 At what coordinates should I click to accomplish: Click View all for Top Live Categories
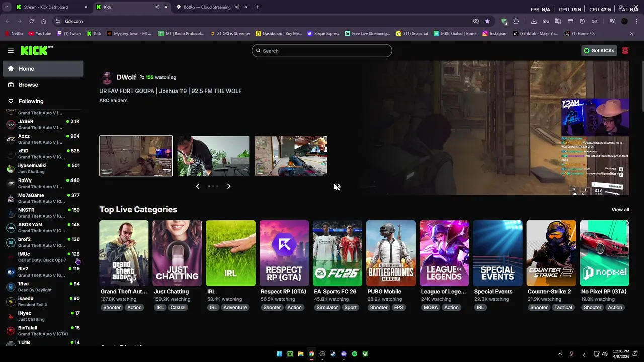(x=620, y=210)
